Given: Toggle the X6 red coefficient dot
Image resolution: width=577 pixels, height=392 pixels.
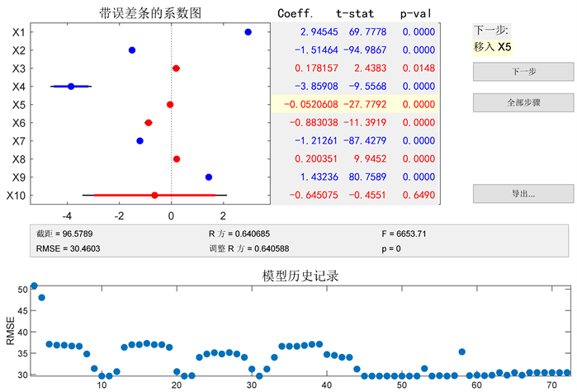Looking at the screenshot, I should pyautogui.click(x=149, y=123).
